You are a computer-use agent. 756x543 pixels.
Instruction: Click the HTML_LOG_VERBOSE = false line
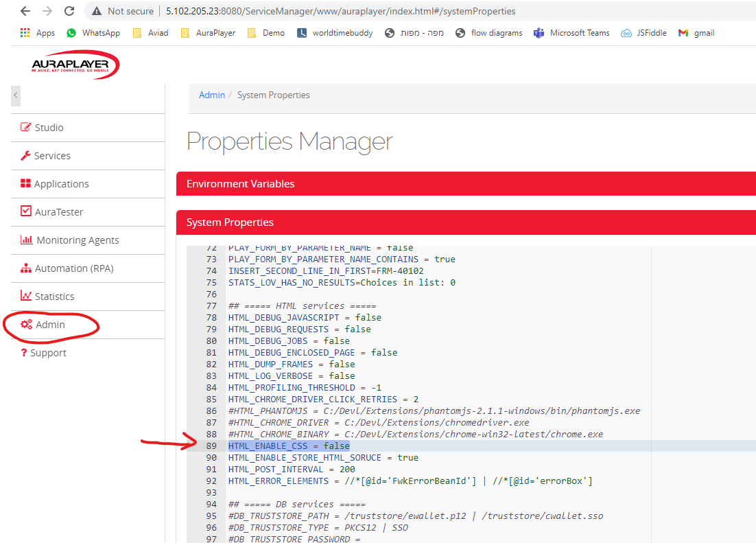pyautogui.click(x=292, y=376)
